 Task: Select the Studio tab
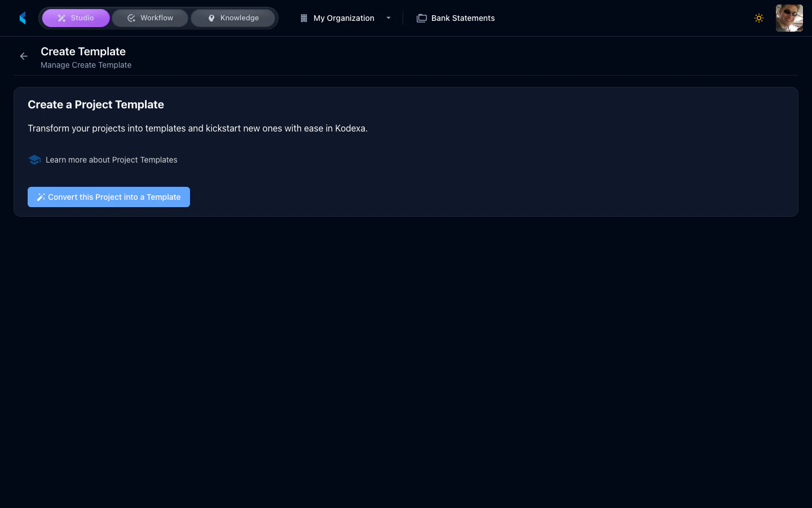coord(76,17)
